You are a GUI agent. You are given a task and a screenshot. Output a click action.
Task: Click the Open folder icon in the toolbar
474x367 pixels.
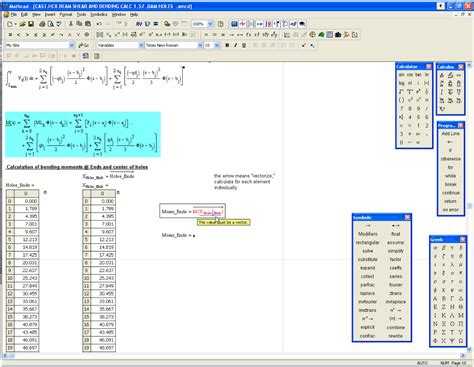(22, 24)
